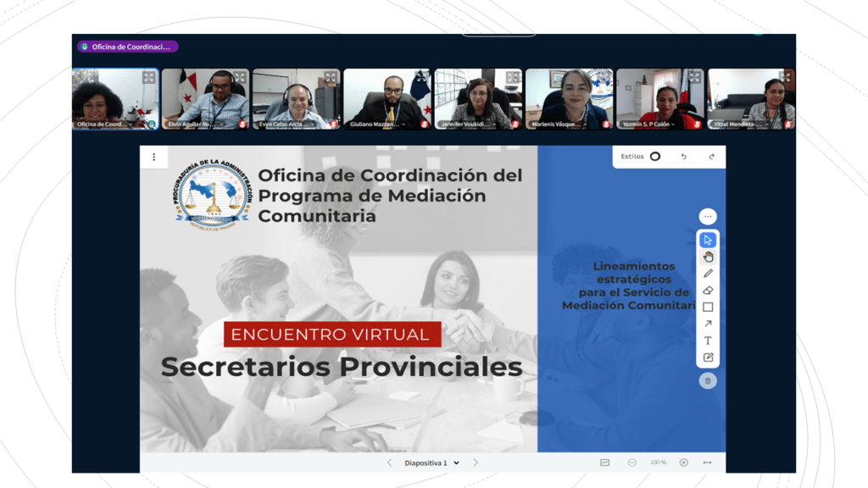Viewport: 868px width, 488px height.
Task: Click the minimap icon beside zoom controls
Action: pos(604,463)
